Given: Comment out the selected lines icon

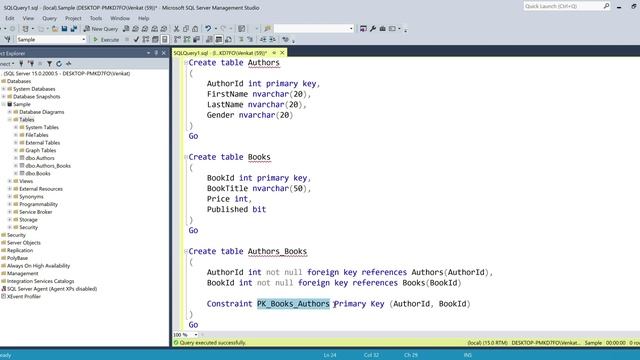Looking at the screenshot, I should point(241,40).
